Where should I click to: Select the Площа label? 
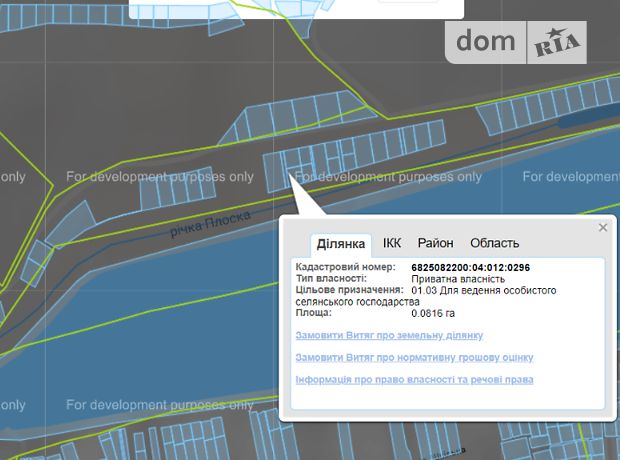(x=314, y=313)
